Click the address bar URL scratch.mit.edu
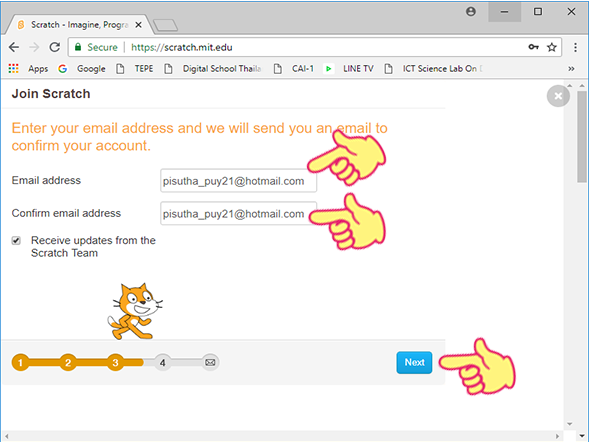Image resolution: width=589 pixels, height=442 pixels. point(181,47)
